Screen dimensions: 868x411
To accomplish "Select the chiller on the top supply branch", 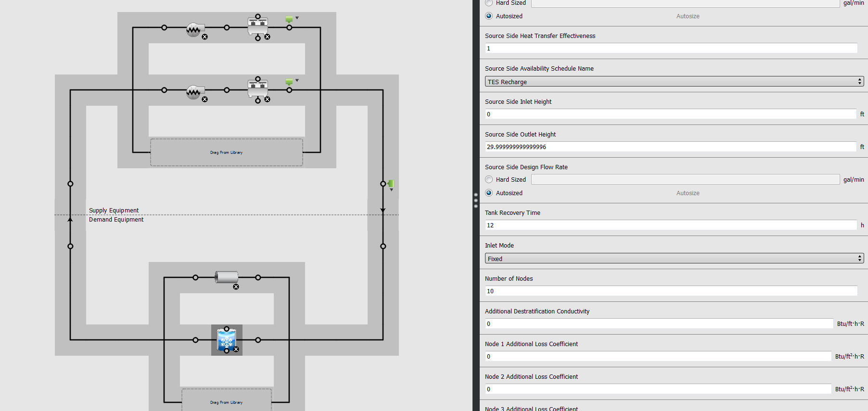I will click(258, 26).
